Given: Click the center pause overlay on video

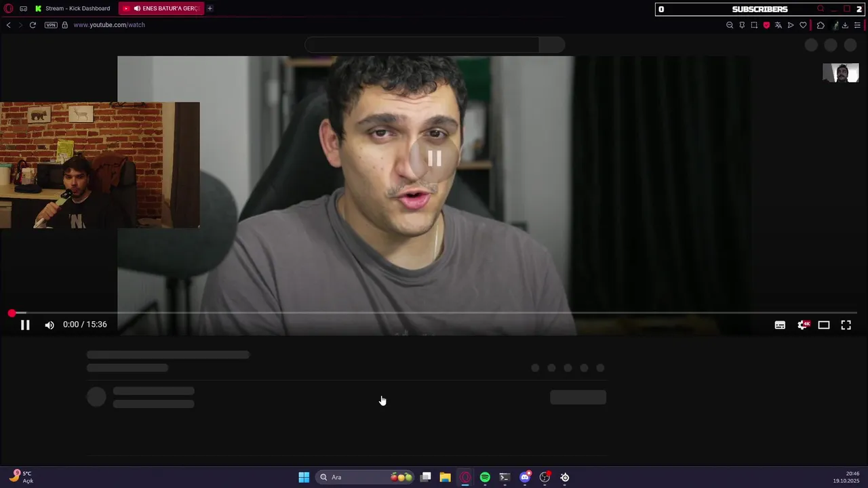Looking at the screenshot, I should (435, 159).
